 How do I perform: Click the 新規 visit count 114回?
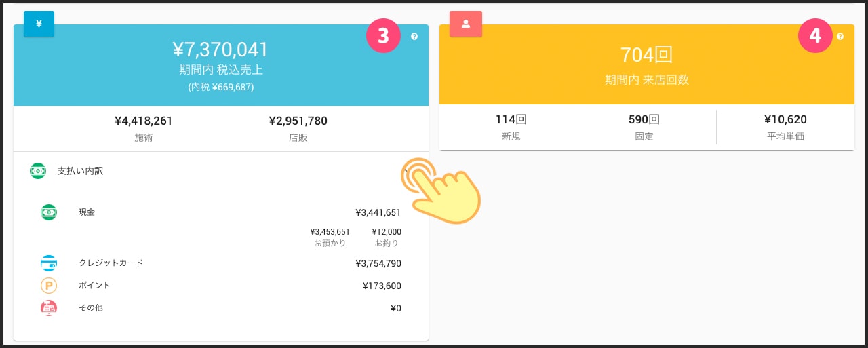pos(511,120)
